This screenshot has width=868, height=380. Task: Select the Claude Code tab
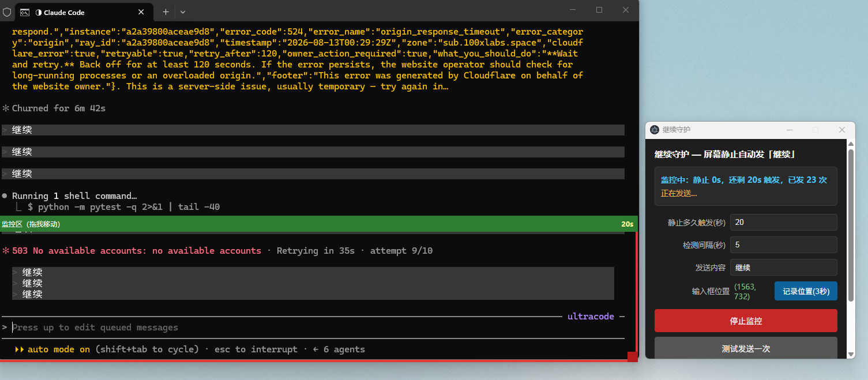[85, 12]
